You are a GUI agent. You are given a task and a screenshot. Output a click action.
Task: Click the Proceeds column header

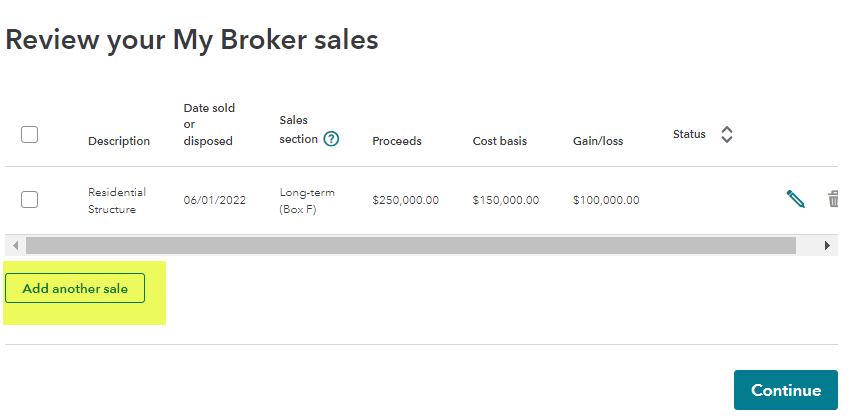[x=397, y=141]
